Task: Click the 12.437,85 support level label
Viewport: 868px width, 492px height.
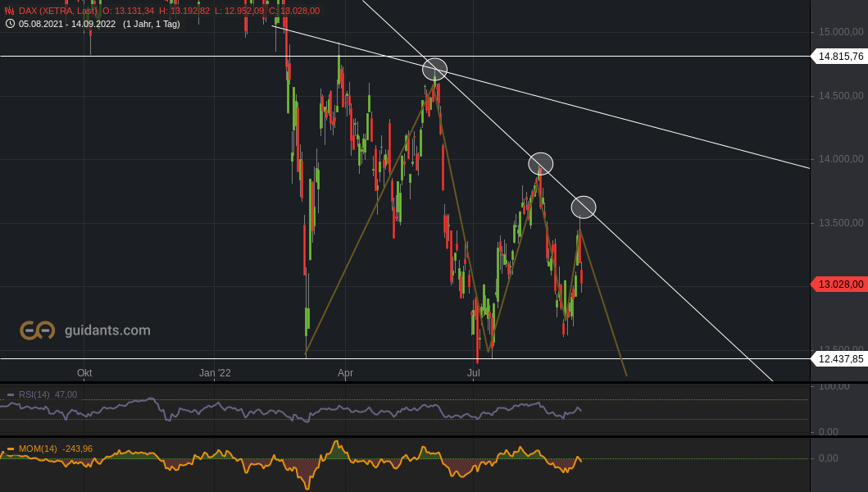Action: click(x=839, y=359)
